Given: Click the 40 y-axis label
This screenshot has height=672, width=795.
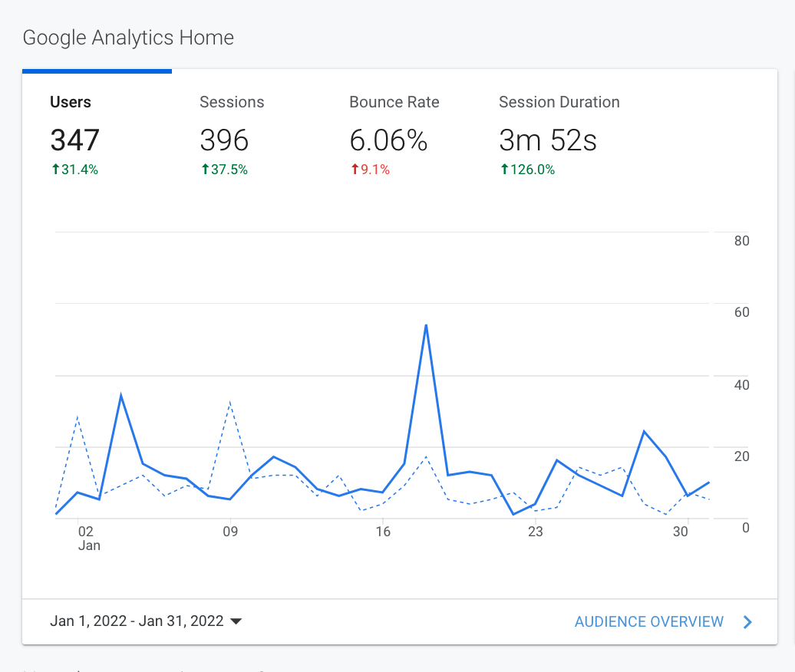Looking at the screenshot, I should click(742, 385).
